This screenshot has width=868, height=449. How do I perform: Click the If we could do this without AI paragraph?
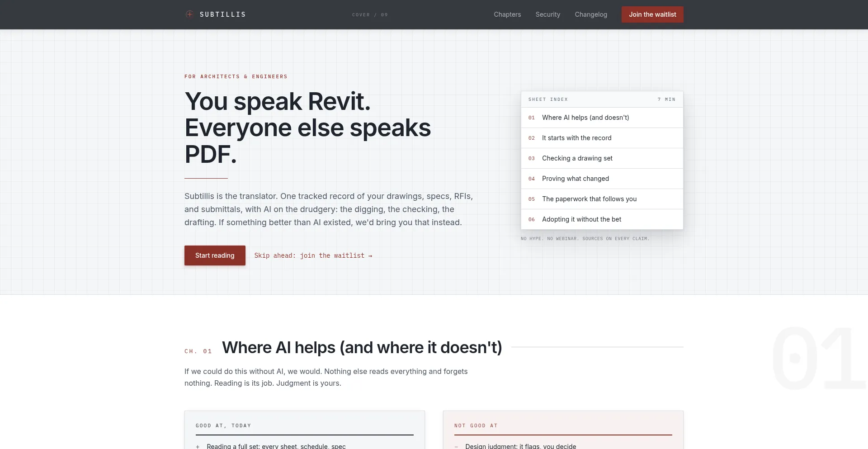coord(326,377)
